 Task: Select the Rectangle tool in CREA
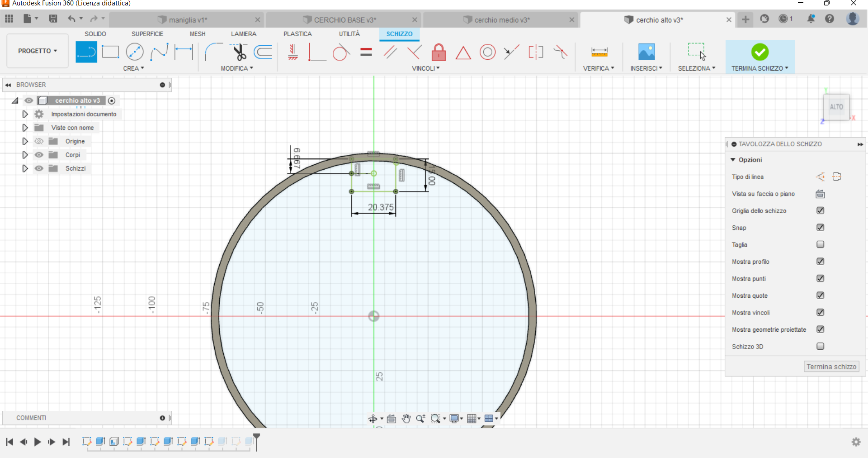pos(110,52)
